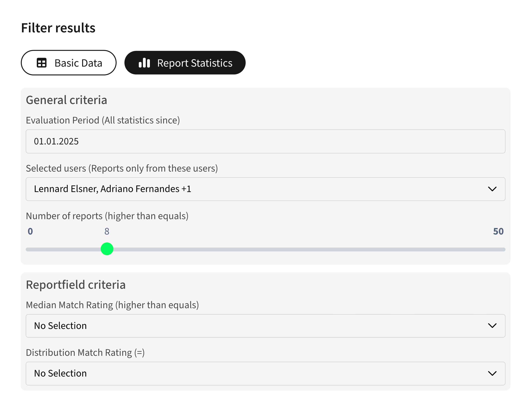Open the Median Match Rating dropdown
The width and height of the screenshot is (532, 411).
click(266, 326)
